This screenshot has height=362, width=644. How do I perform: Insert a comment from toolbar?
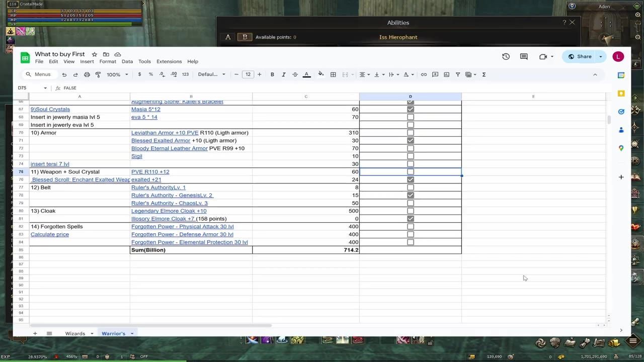point(435,74)
